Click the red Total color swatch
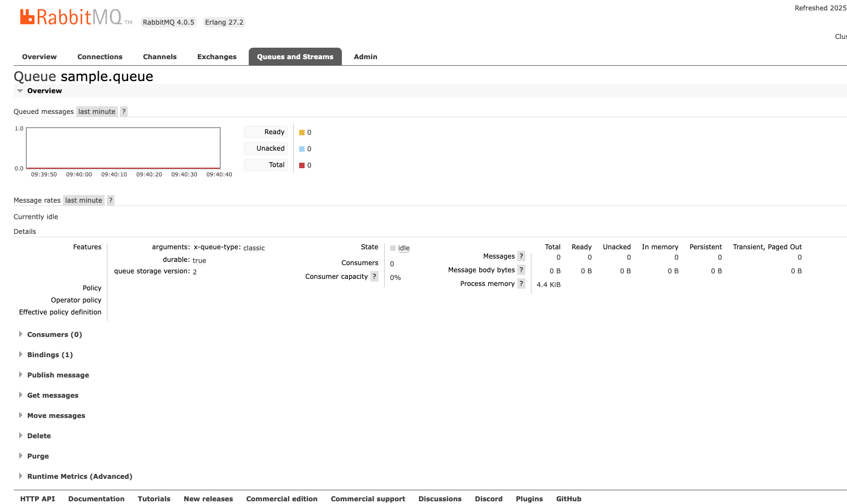Viewport: 847px width, 504px height. pyautogui.click(x=302, y=165)
